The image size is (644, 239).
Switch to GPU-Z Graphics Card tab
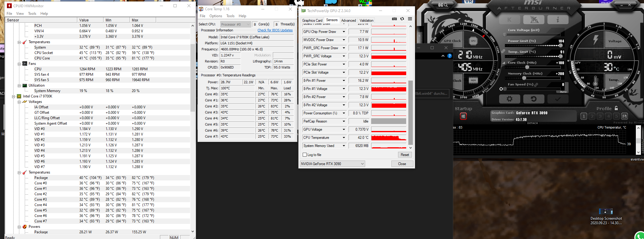(312, 21)
